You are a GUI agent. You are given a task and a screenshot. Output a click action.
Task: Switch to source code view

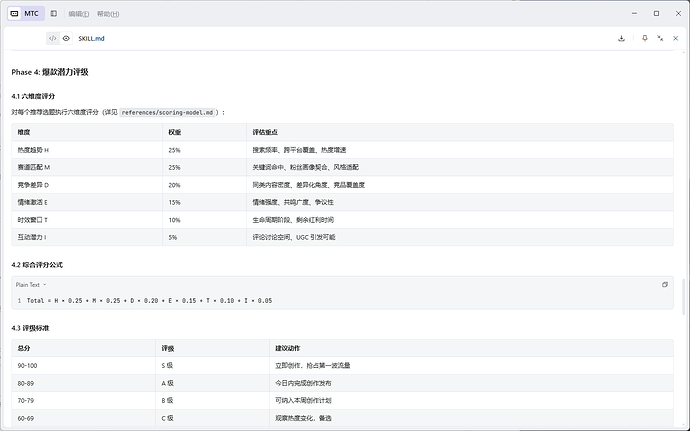tap(52, 38)
